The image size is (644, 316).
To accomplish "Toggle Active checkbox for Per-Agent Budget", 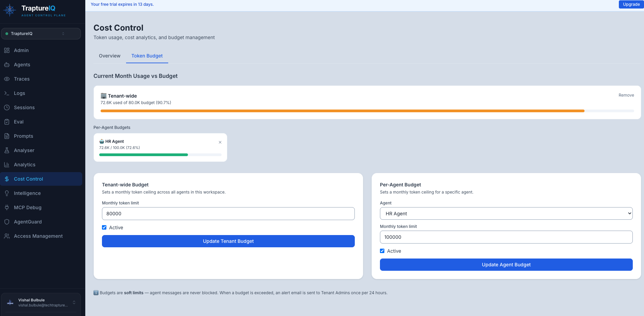I will click(x=382, y=251).
